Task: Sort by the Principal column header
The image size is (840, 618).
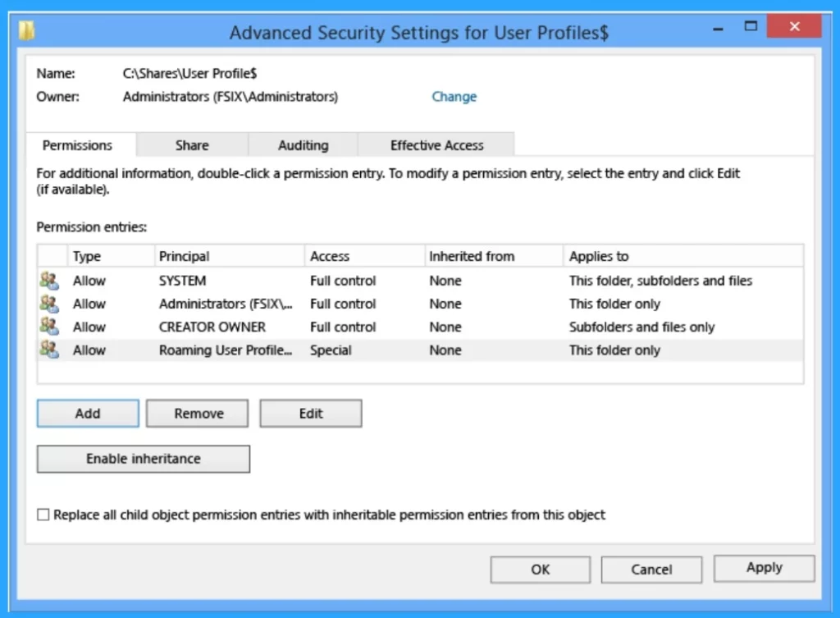Action: tap(230, 256)
